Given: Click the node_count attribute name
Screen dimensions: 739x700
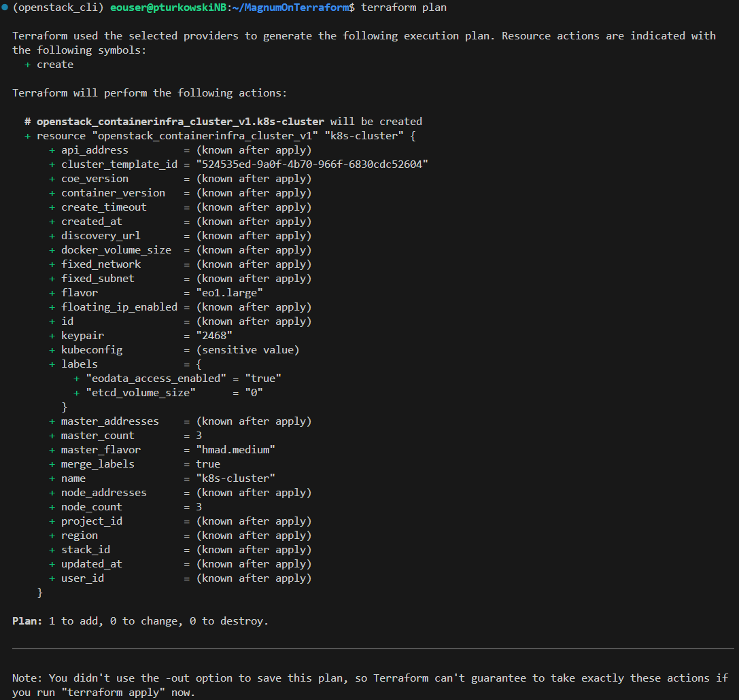Looking at the screenshot, I should tap(91, 507).
